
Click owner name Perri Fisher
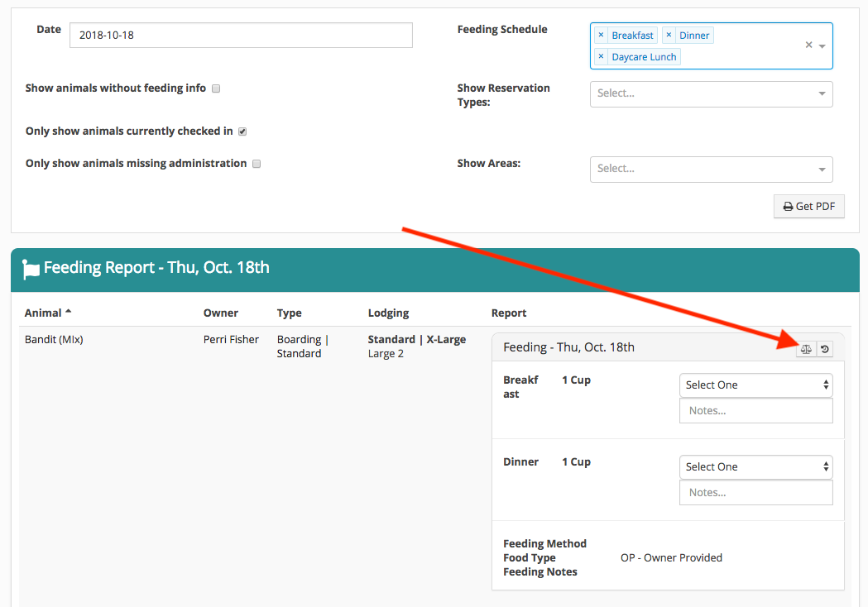[231, 339]
